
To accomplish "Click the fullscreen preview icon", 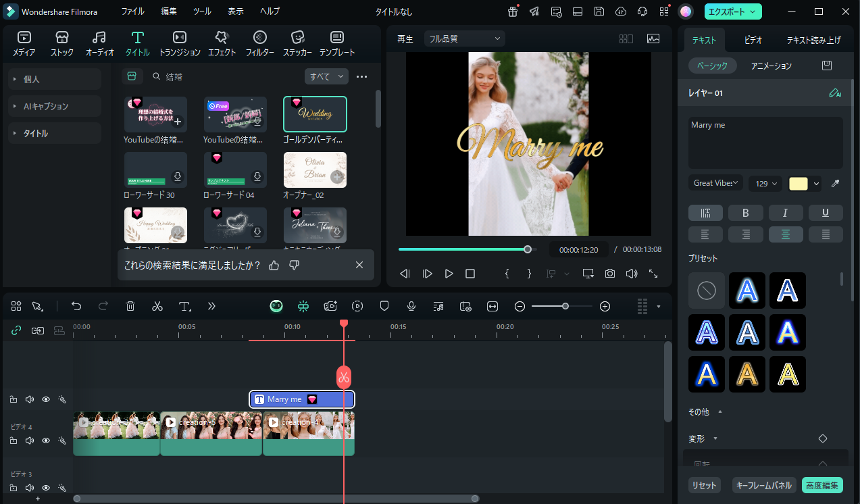I will [653, 274].
